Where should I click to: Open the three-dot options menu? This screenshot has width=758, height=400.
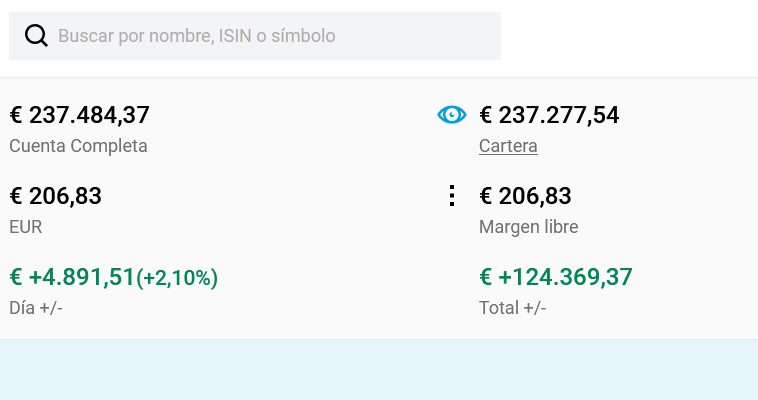pyautogui.click(x=452, y=196)
